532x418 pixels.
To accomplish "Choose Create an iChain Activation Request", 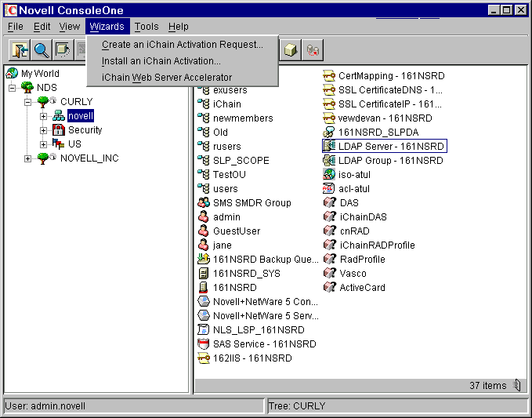I will pos(183,45).
